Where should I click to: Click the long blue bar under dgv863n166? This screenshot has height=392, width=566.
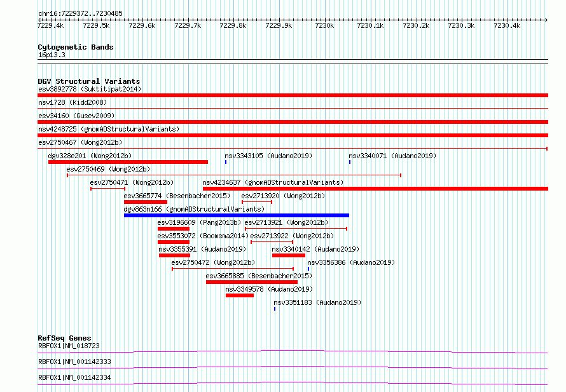237,215
